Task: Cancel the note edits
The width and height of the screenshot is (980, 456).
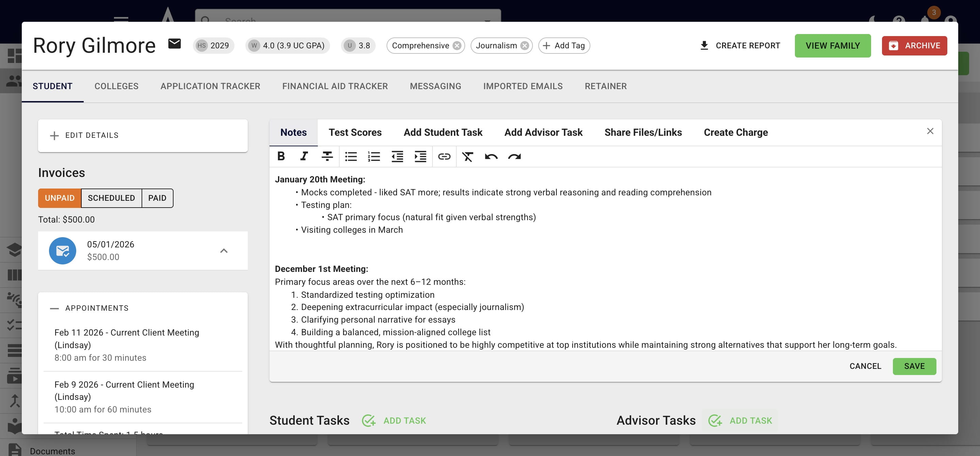Action: pos(865,366)
